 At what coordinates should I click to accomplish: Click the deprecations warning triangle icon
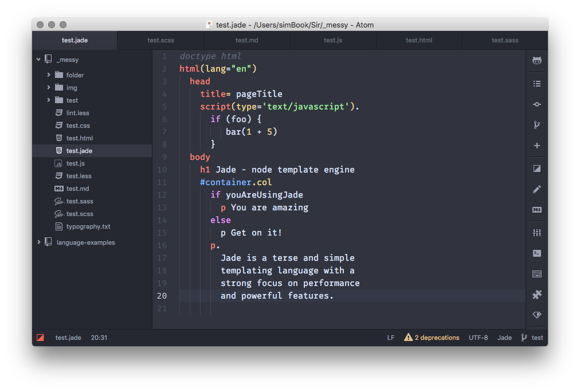click(408, 337)
